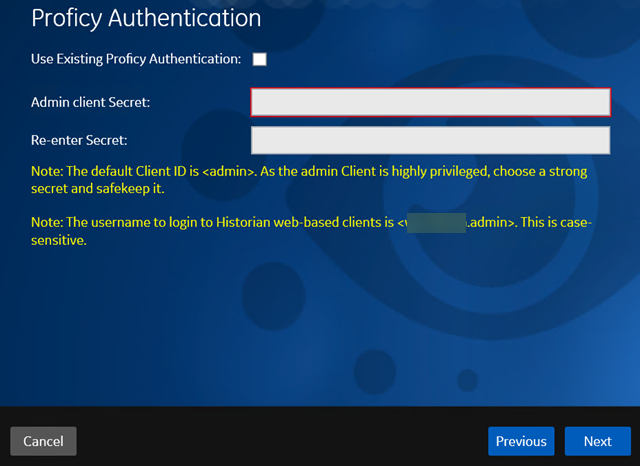The image size is (640, 466).
Task: Click the redacted hostname block in the note
Action: pos(436,223)
